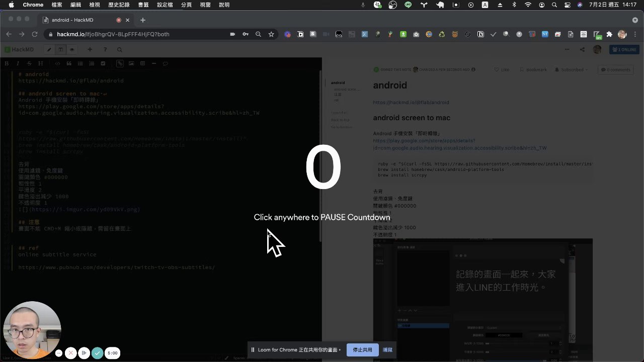Open the Google Play store link in preview

point(460,145)
